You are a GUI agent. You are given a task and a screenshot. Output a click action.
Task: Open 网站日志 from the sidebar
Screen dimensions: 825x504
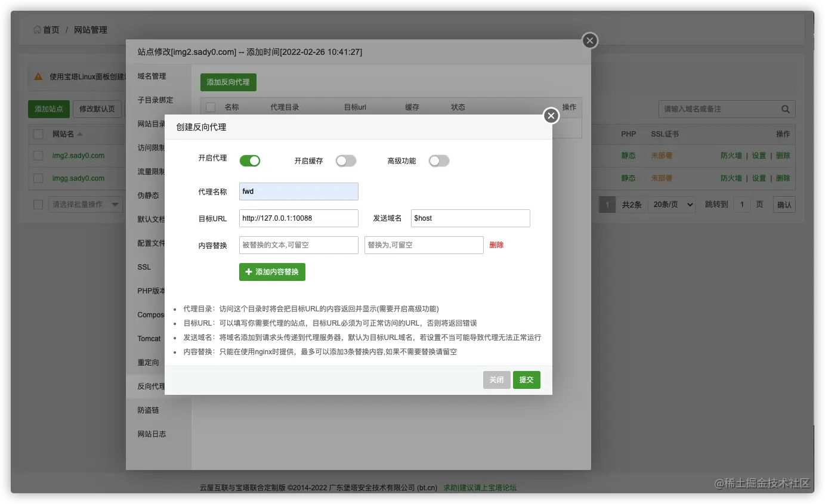tap(151, 434)
